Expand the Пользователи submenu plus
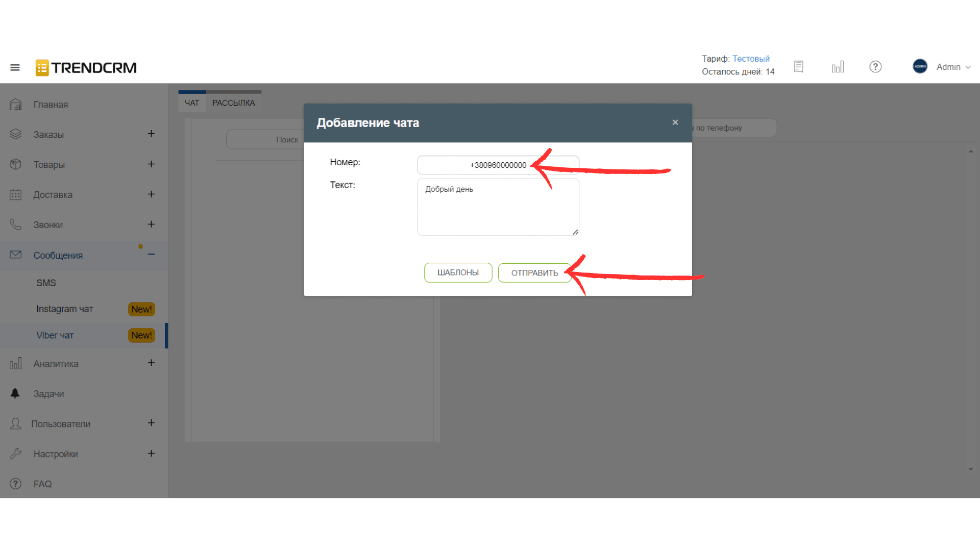The width and height of the screenshot is (980, 551). point(151,423)
